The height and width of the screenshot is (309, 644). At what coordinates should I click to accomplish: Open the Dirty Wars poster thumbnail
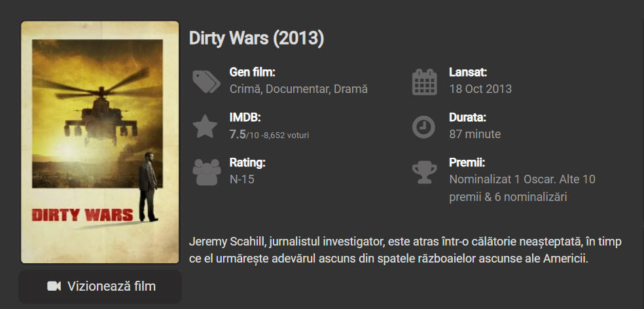[100, 141]
